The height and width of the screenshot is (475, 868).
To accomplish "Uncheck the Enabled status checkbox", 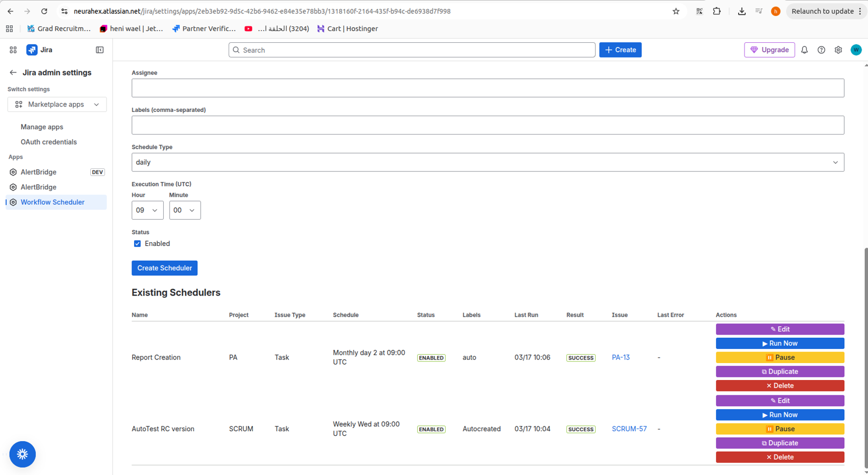I will point(137,244).
